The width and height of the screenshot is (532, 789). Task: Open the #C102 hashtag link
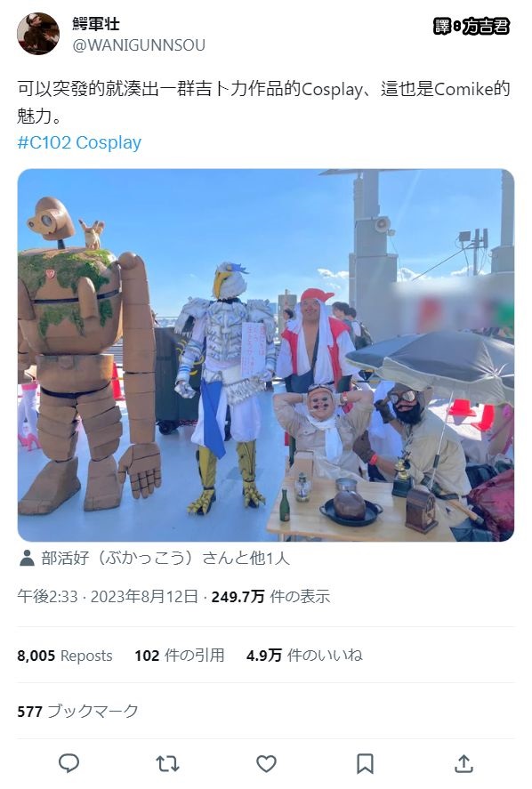(44, 142)
